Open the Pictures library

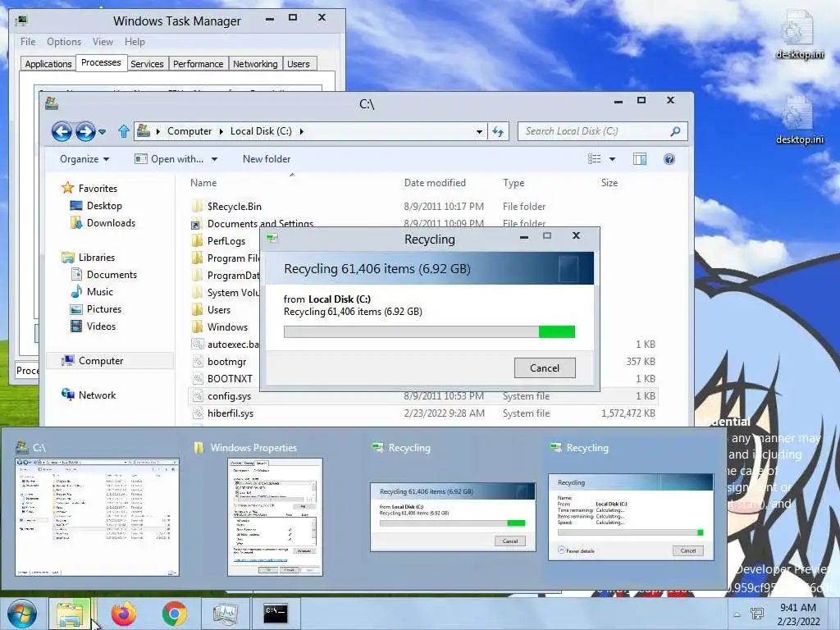click(97, 309)
